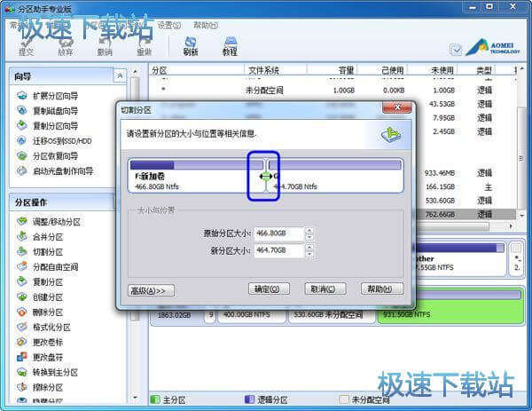Select Create Partition (创建分区)
This screenshot has width=532, height=411.
pyautogui.click(x=40, y=296)
